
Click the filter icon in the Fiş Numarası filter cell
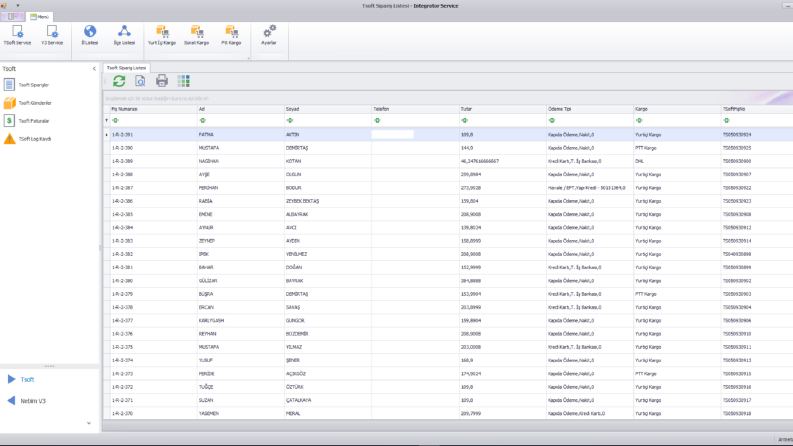[115, 120]
